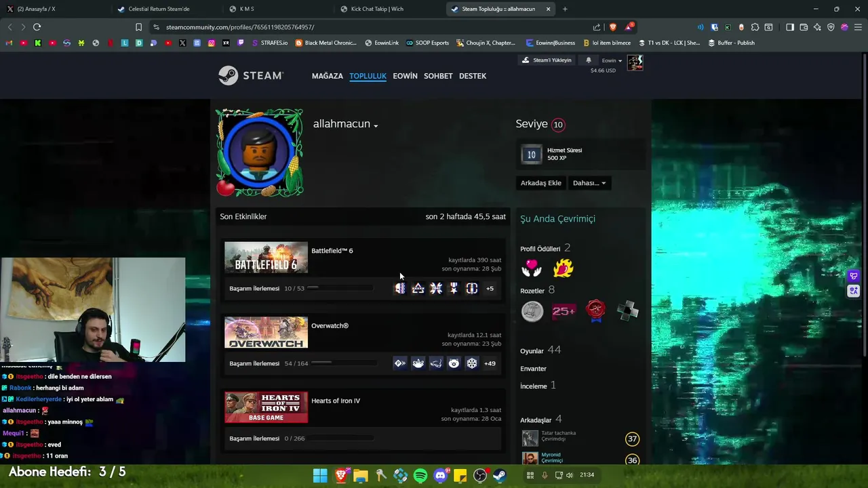Click the reload page button in the browser
868x488 pixels.
tap(37, 27)
